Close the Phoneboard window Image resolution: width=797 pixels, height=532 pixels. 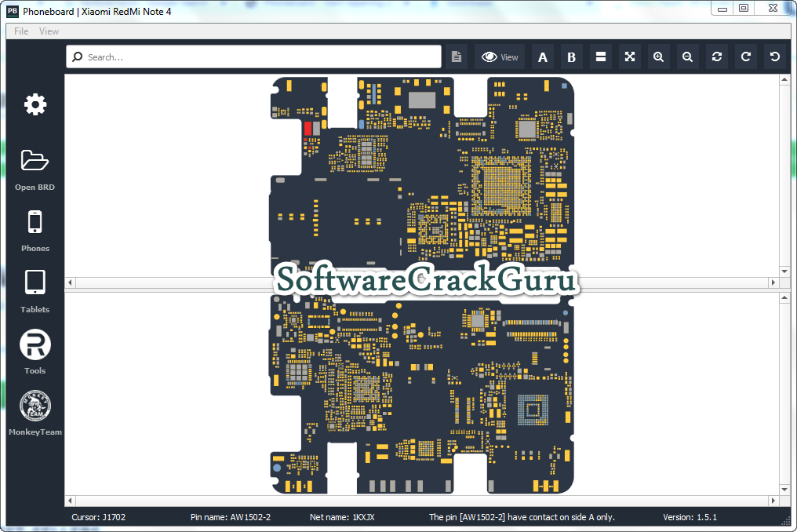pos(773,8)
